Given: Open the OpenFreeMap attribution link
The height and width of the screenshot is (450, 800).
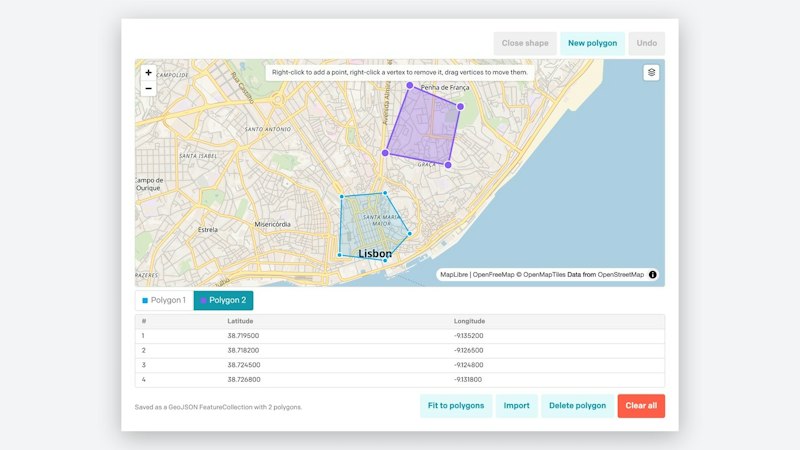Looking at the screenshot, I should [493, 274].
